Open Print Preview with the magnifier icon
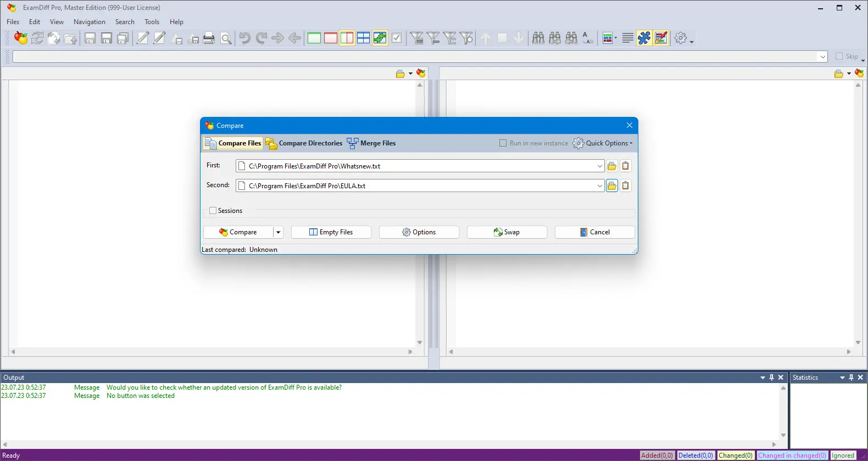 coord(226,38)
